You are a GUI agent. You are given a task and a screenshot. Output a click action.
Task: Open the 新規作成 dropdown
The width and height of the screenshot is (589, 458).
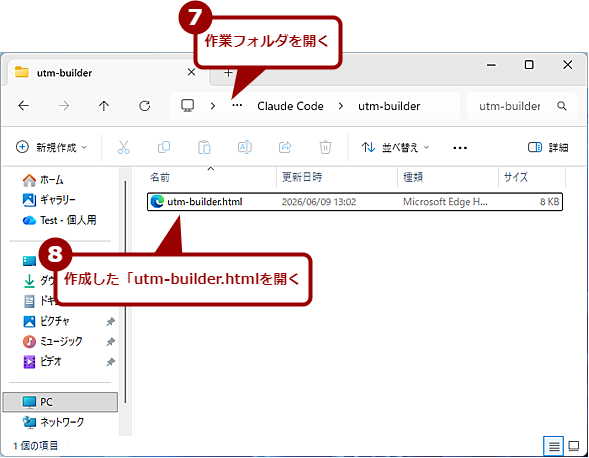click(x=52, y=147)
